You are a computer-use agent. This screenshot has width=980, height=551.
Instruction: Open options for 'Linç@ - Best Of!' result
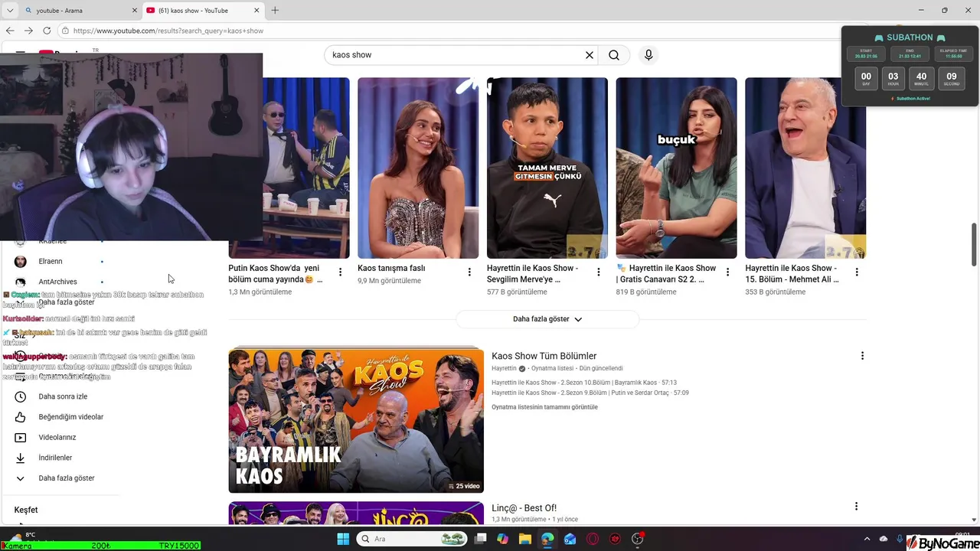856,507
